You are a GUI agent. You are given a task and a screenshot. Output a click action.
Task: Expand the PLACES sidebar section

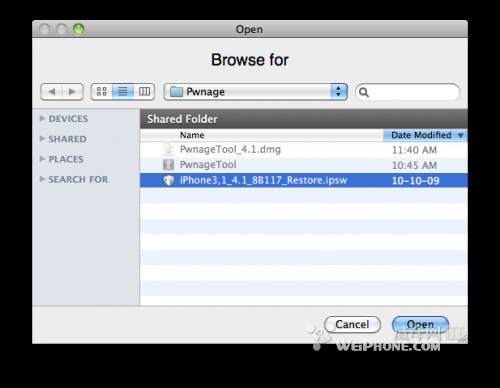pos(42,159)
